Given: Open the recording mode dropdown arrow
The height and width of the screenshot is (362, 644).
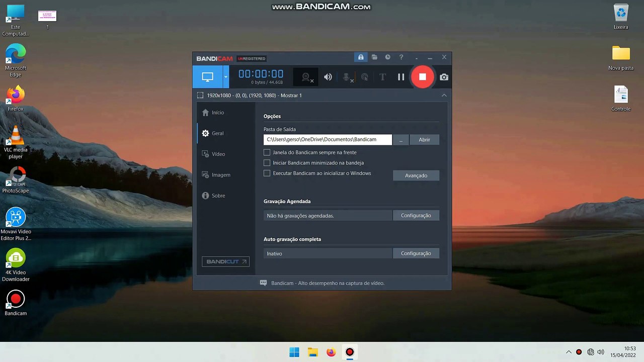Looking at the screenshot, I should pos(226,77).
